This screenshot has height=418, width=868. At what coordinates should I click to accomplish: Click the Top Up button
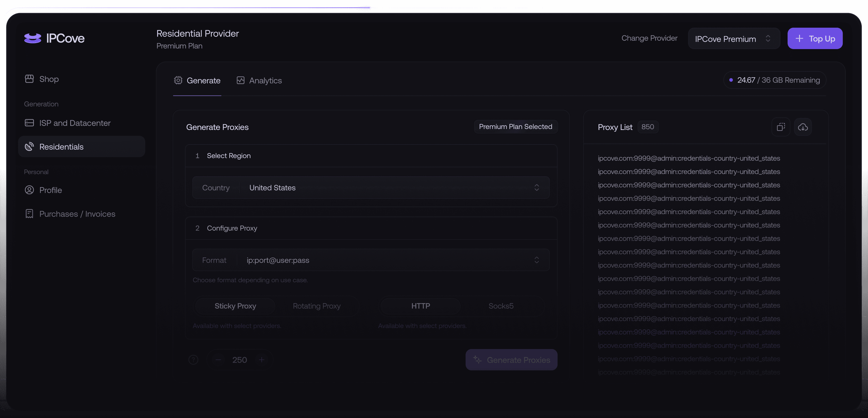coord(815,38)
